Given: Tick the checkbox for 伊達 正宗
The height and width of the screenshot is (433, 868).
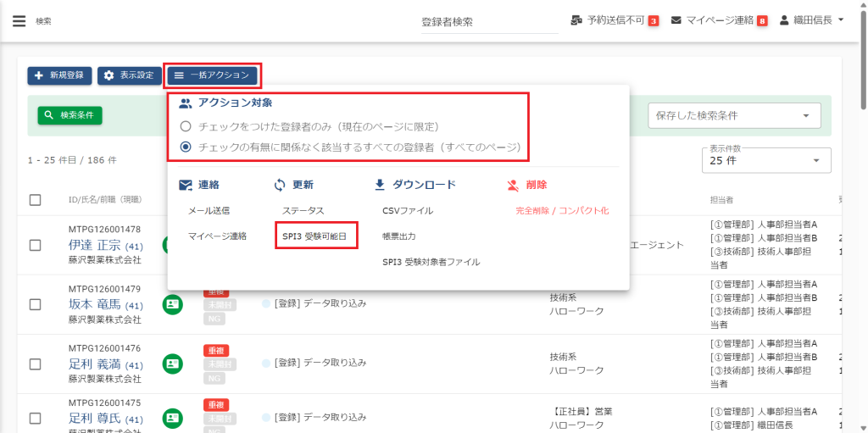Looking at the screenshot, I should pyautogui.click(x=36, y=245).
